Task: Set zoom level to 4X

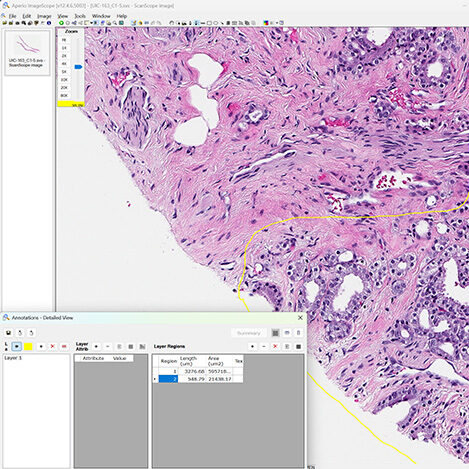Action: pos(64,64)
